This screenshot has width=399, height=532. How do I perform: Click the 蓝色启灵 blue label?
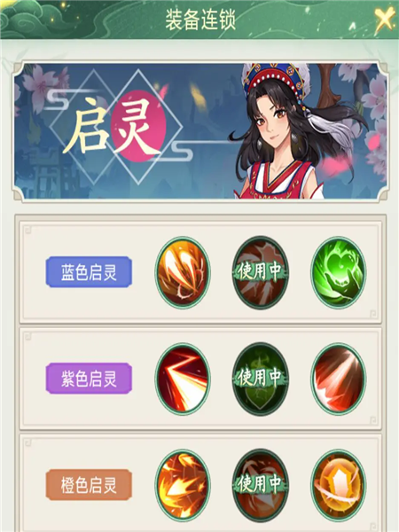(89, 272)
